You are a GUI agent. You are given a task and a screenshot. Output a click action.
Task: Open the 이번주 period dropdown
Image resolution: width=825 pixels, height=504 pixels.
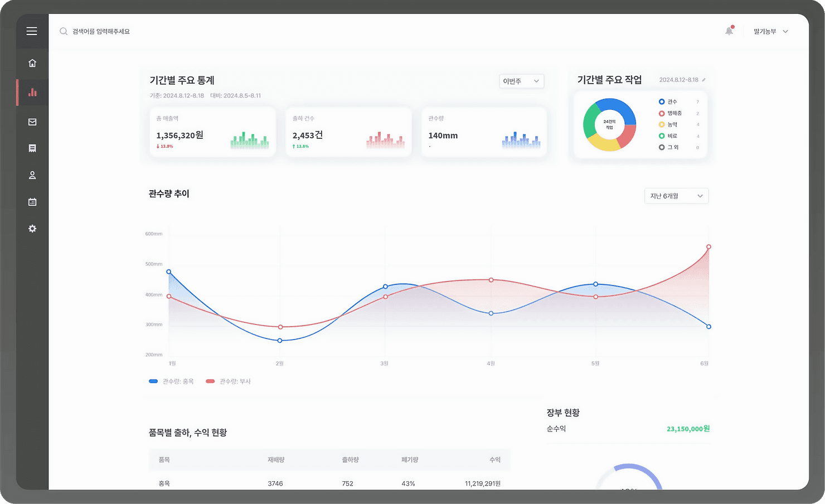pos(521,81)
